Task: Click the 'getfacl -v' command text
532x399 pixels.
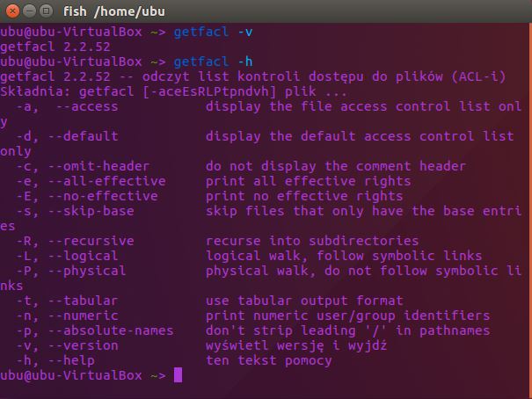Action: [211, 32]
